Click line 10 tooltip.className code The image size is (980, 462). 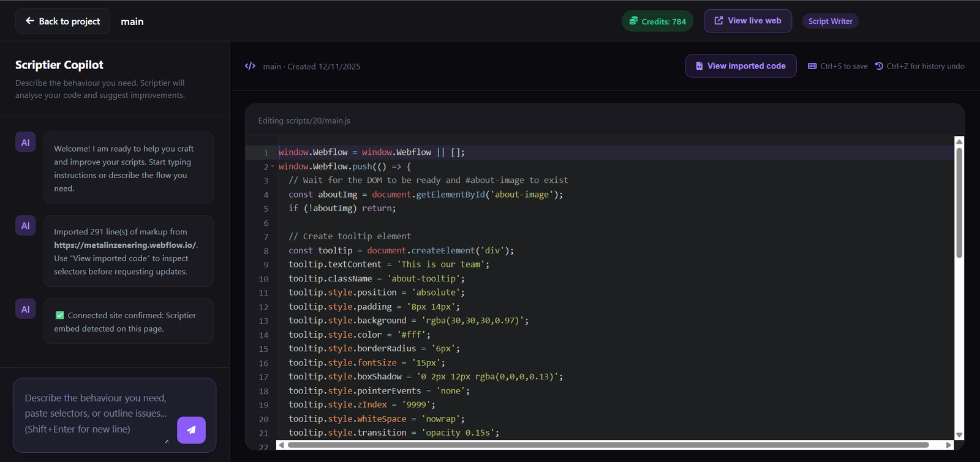pyautogui.click(x=377, y=279)
